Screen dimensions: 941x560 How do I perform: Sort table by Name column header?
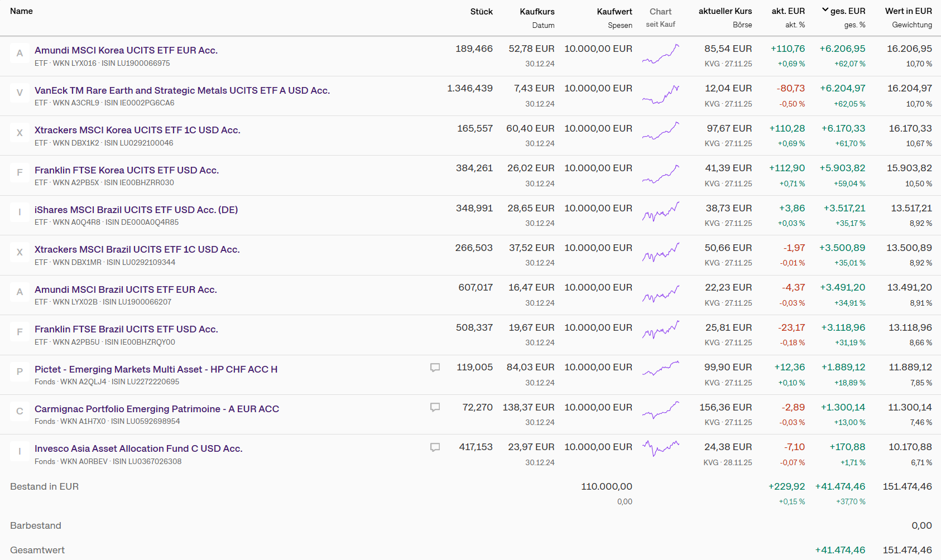tap(21, 11)
